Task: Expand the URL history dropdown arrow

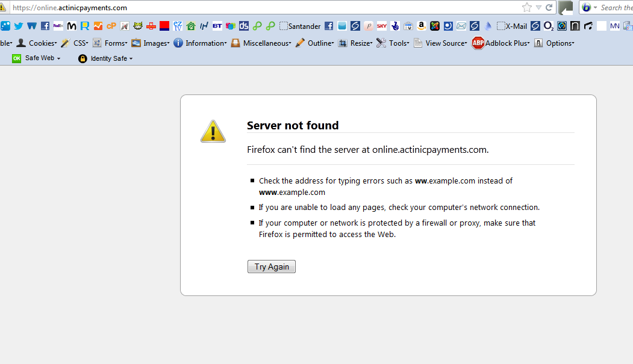Action: (538, 7)
